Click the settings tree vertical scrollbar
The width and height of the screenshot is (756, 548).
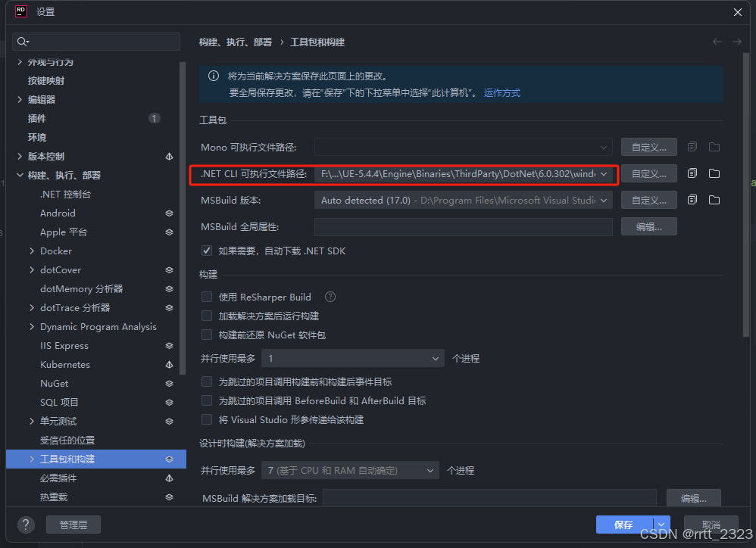coord(183,218)
